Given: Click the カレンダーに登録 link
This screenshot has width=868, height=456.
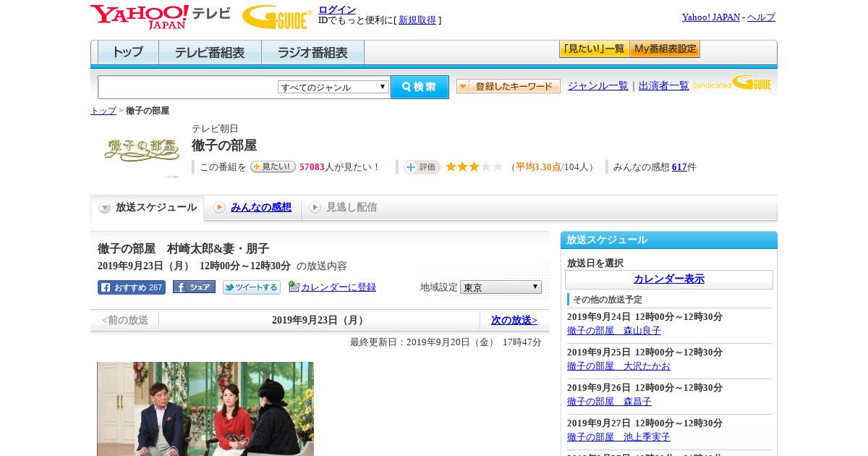Looking at the screenshot, I should (339, 287).
